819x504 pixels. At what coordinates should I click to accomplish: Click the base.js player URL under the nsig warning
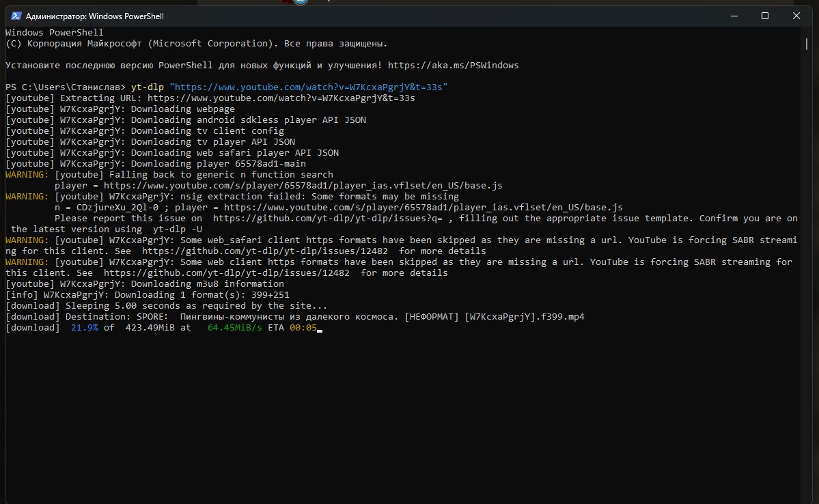(x=423, y=208)
